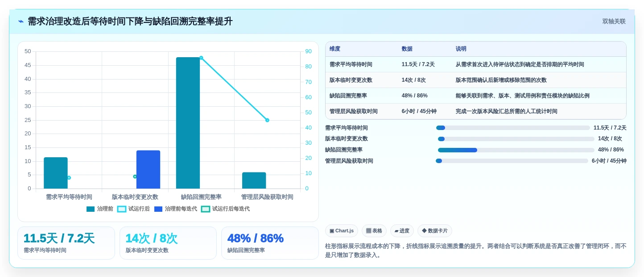
Task: Click the Chart.js tag chip
Action: (342, 231)
